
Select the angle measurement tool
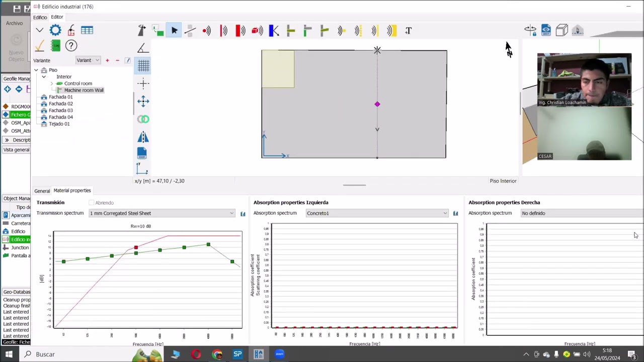tap(143, 48)
